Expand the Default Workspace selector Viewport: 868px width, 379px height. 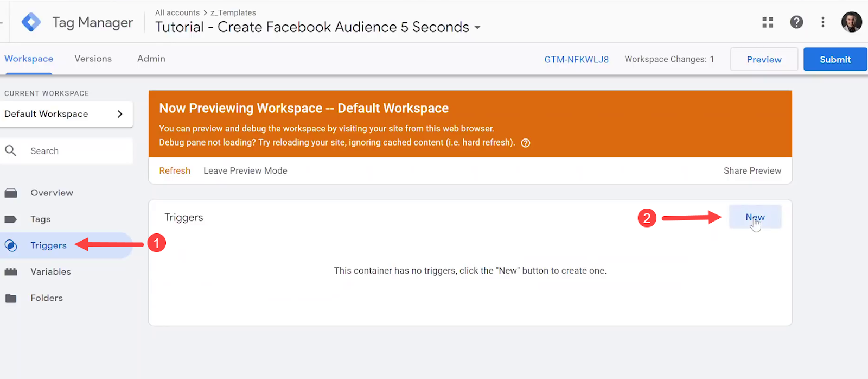[x=66, y=114]
